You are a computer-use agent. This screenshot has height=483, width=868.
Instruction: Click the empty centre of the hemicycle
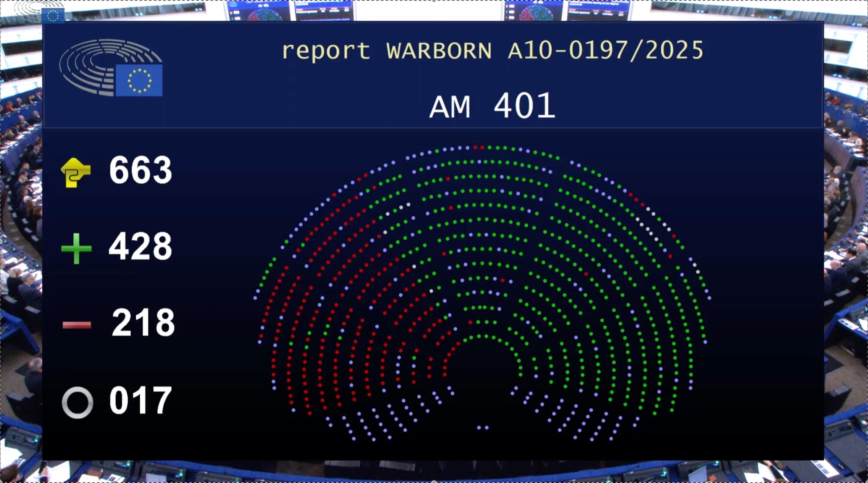pyautogui.click(x=483, y=374)
